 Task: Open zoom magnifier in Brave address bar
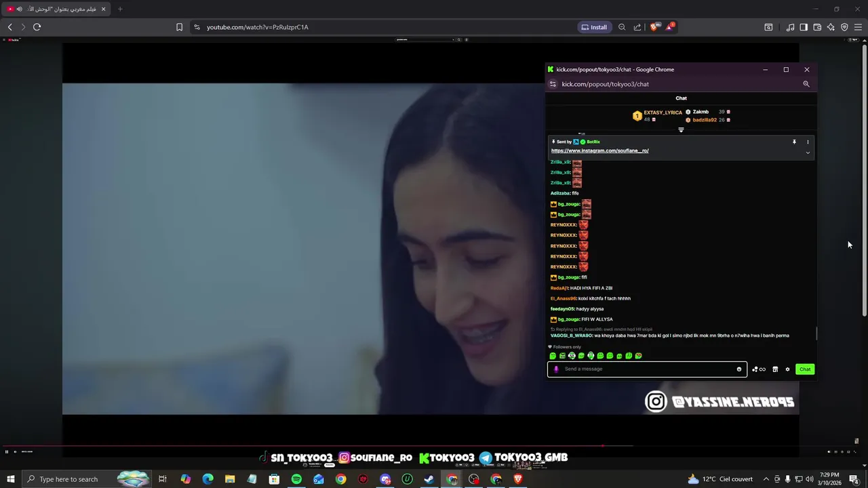point(622,27)
